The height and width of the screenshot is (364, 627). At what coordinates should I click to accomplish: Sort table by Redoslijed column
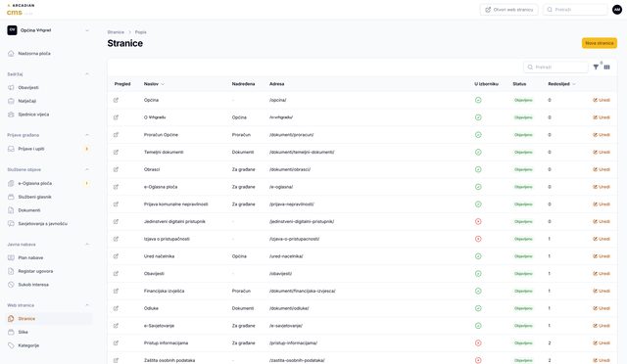pyautogui.click(x=561, y=84)
